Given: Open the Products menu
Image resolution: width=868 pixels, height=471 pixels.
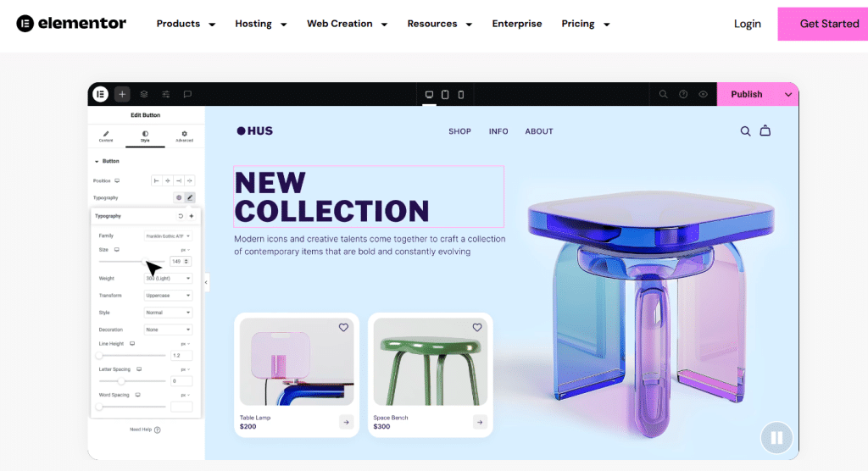Looking at the screenshot, I should [x=186, y=24].
